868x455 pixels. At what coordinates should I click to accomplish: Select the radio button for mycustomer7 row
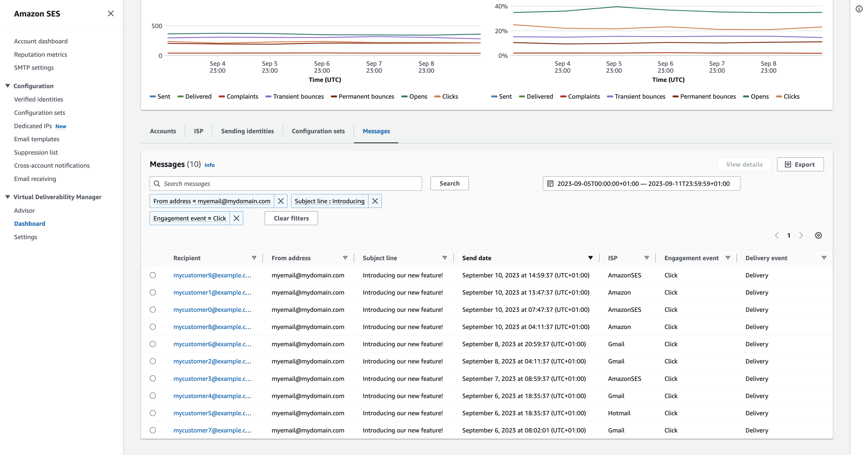pos(153,430)
